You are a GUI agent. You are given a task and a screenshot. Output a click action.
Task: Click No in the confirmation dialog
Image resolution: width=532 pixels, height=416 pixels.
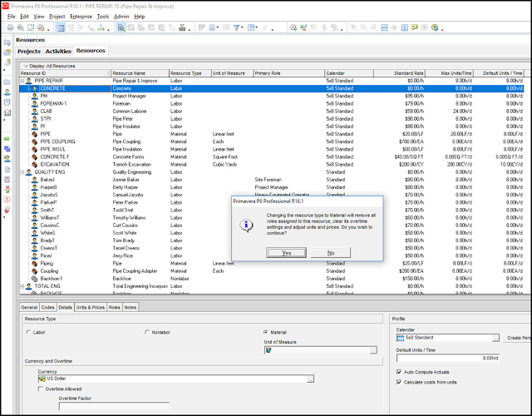331,253
